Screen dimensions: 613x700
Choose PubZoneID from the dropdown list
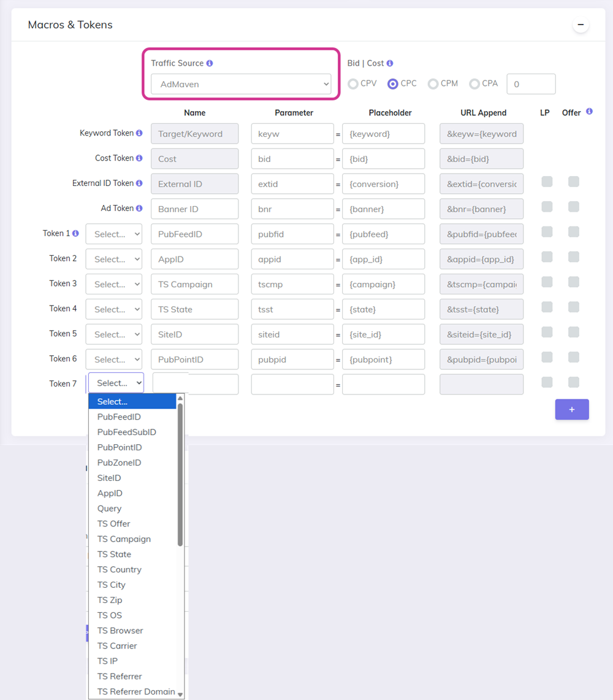[x=119, y=463]
